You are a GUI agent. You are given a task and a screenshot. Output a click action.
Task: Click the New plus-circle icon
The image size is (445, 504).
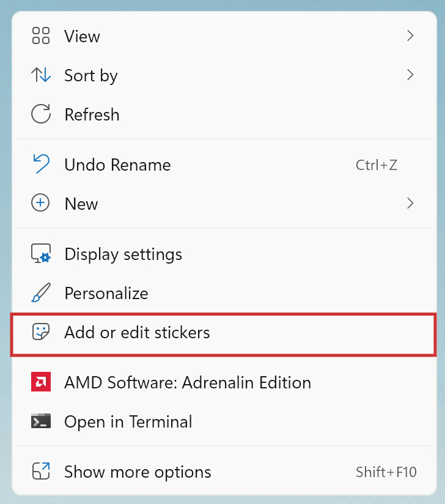click(x=40, y=203)
